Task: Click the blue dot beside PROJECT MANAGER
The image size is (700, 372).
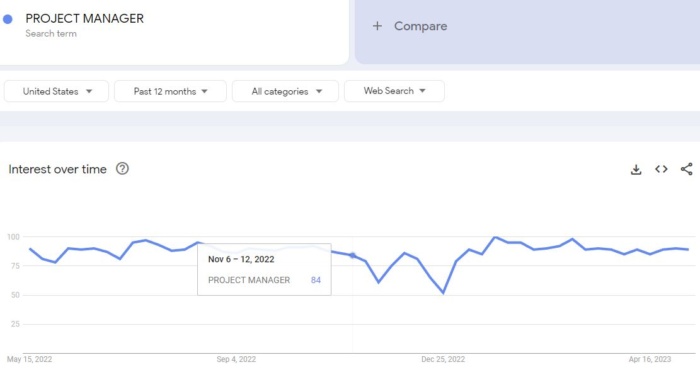Action: 8,19
